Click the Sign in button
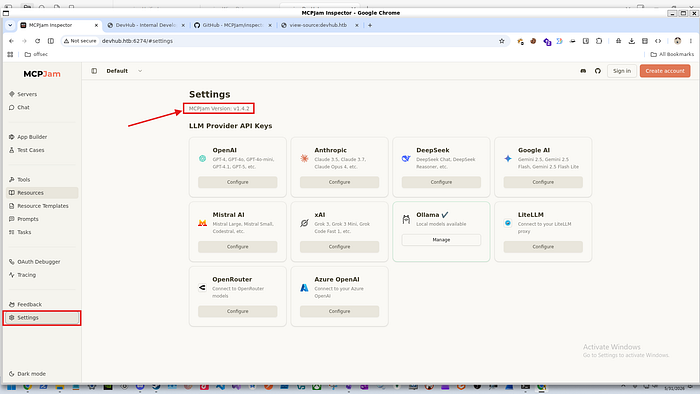 [622, 71]
